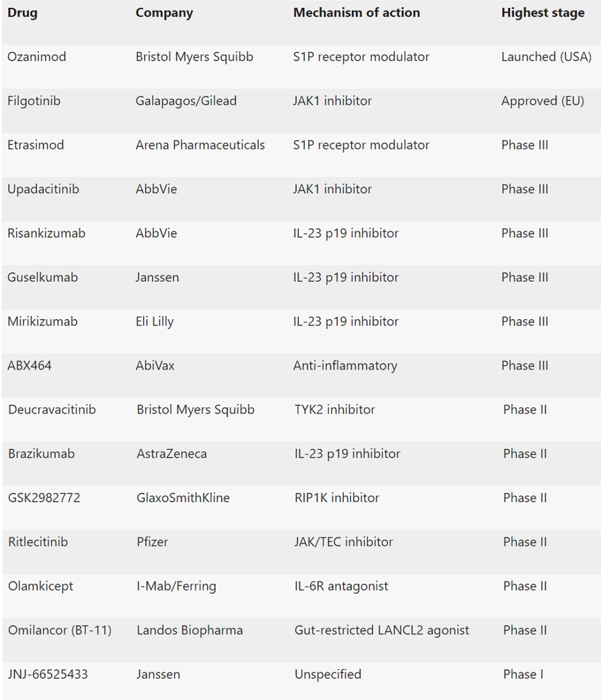The width and height of the screenshot is (601, 700).
Task: Select the TYK2 inhibitor cell
Action: [334, 410]
